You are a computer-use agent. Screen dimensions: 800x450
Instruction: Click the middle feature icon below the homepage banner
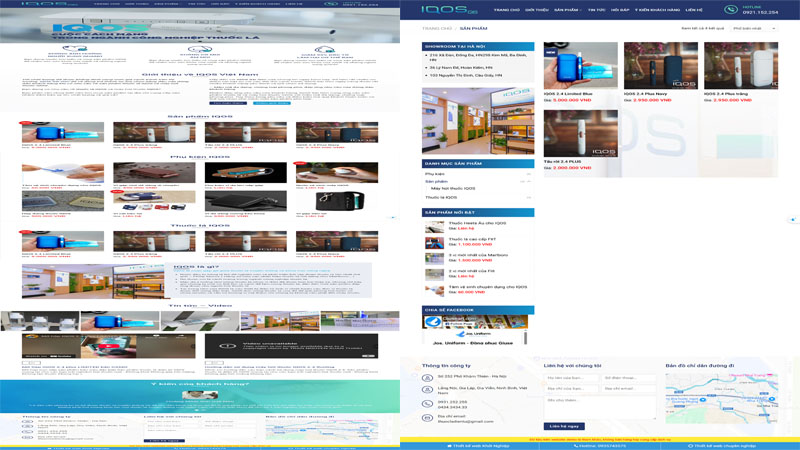[199, 49]
